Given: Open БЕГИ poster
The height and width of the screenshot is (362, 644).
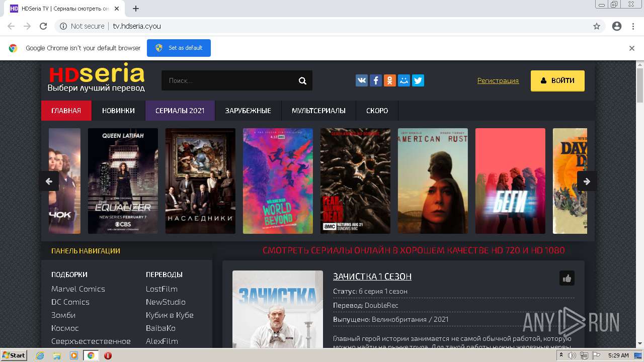Looking at the screenshot, I should pos(510,181).
